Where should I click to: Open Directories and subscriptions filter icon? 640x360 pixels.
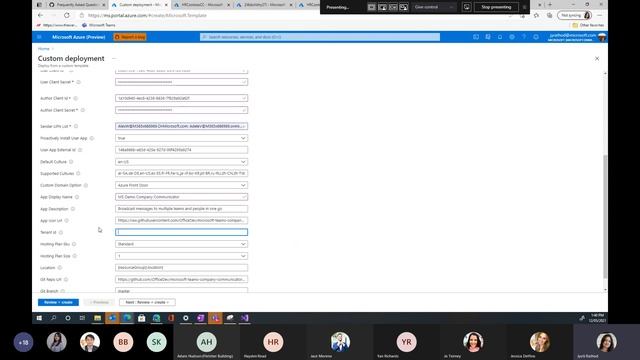point(488,37)
